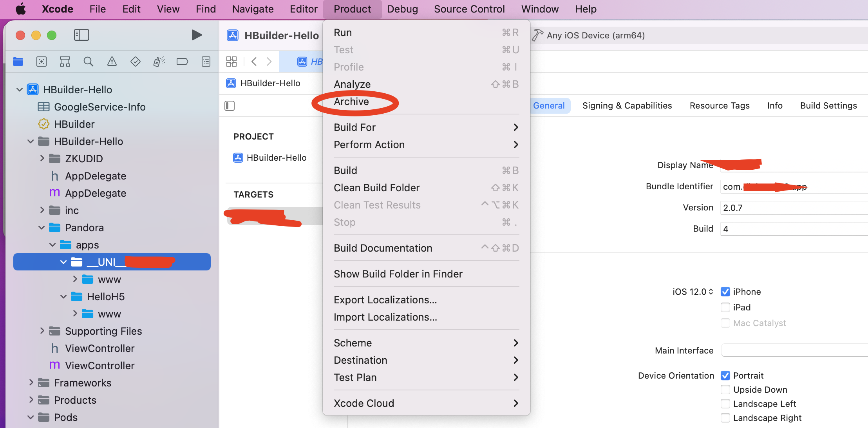The image size is (868, 428).
Task: Select the HBuilder entitlements file
Action: (x=66, y=124)
